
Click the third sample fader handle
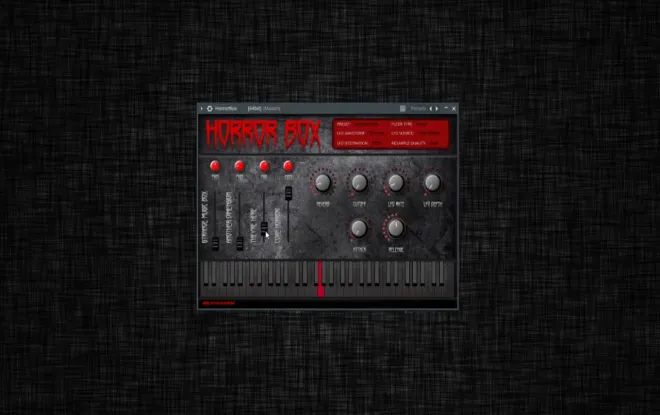pos(264,229)
